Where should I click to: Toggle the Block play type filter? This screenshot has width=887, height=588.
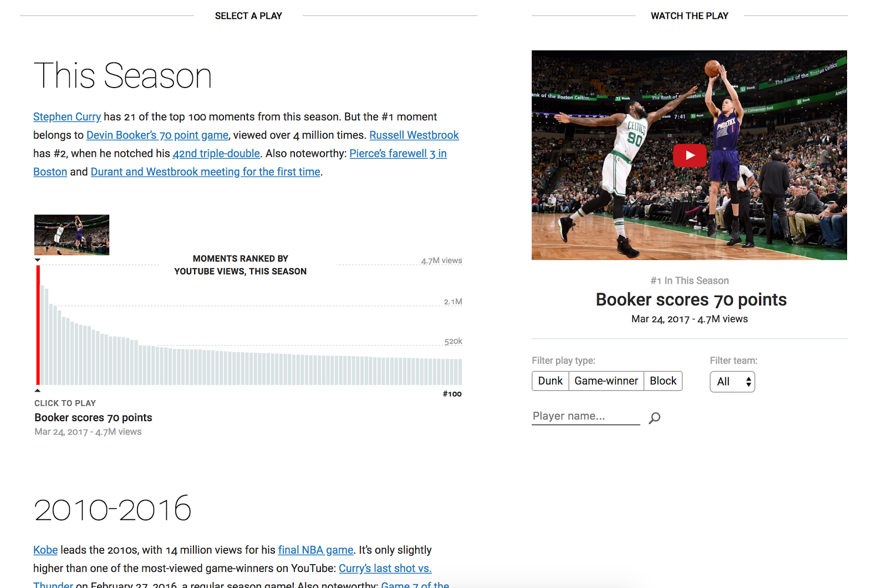(x=663, y=381)
